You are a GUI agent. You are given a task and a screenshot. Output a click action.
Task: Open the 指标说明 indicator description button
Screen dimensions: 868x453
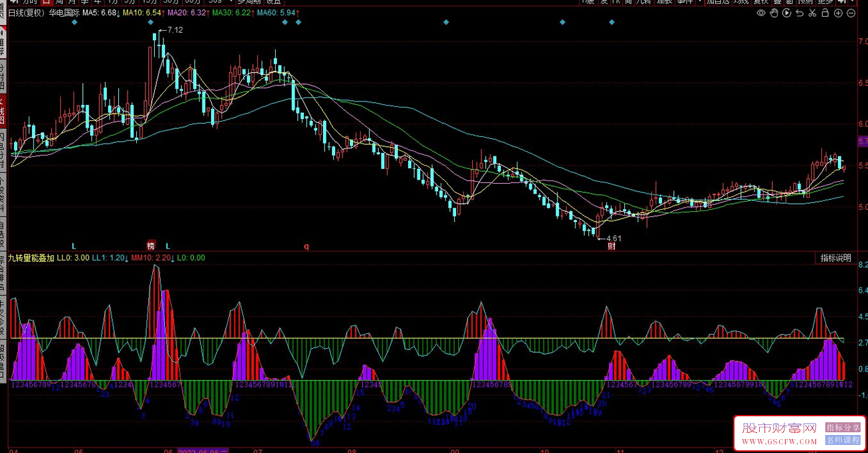coord(836,258)
